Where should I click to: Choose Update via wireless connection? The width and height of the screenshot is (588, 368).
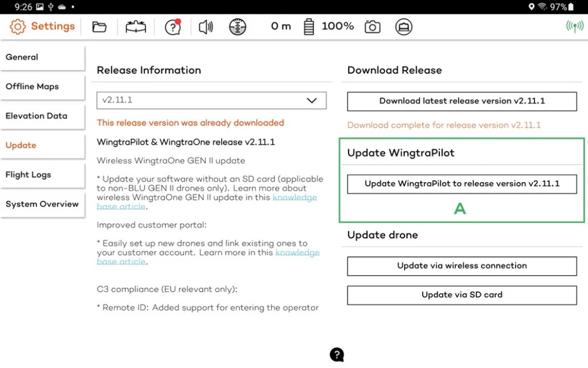tap(462, 266)
